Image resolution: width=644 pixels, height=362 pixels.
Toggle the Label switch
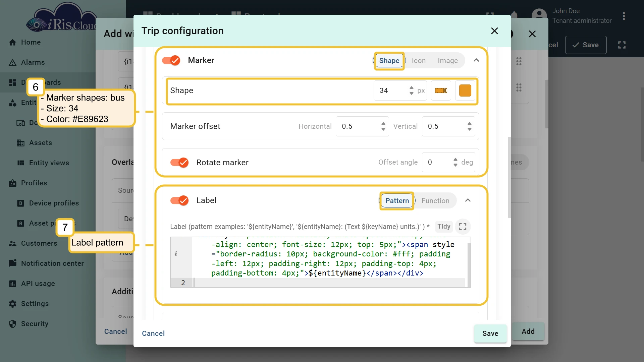coord(179,200)
